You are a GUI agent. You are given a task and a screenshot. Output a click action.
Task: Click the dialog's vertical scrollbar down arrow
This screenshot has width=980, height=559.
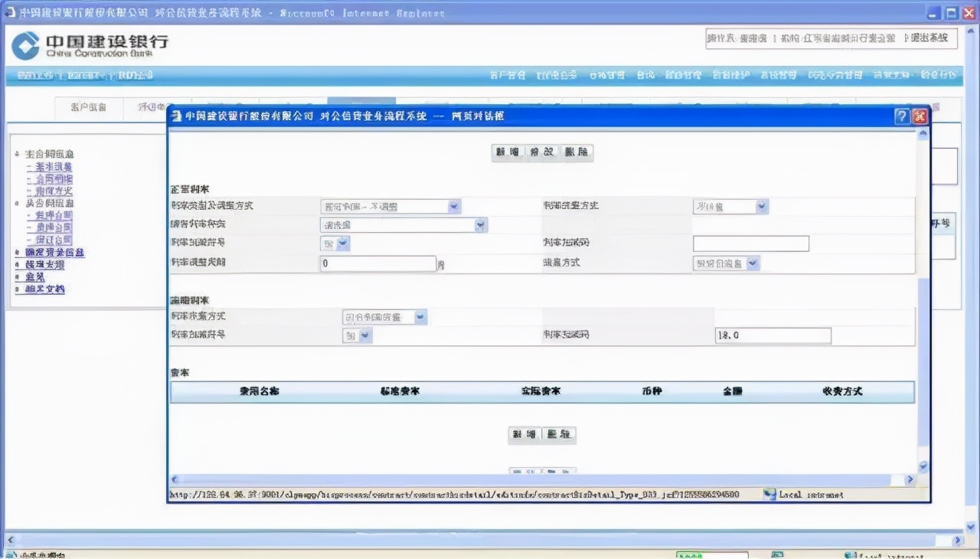pyautogui.click(x=923, y=466)
